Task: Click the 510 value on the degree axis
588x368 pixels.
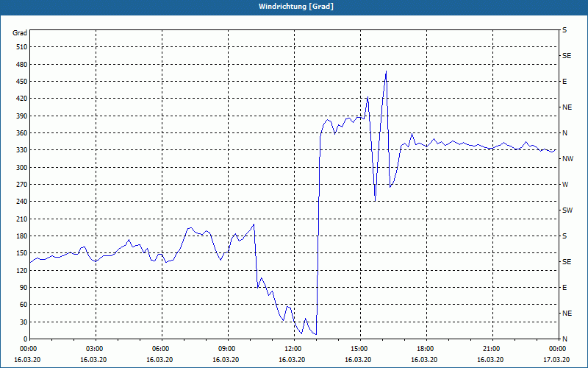Action: click(21, 47)
